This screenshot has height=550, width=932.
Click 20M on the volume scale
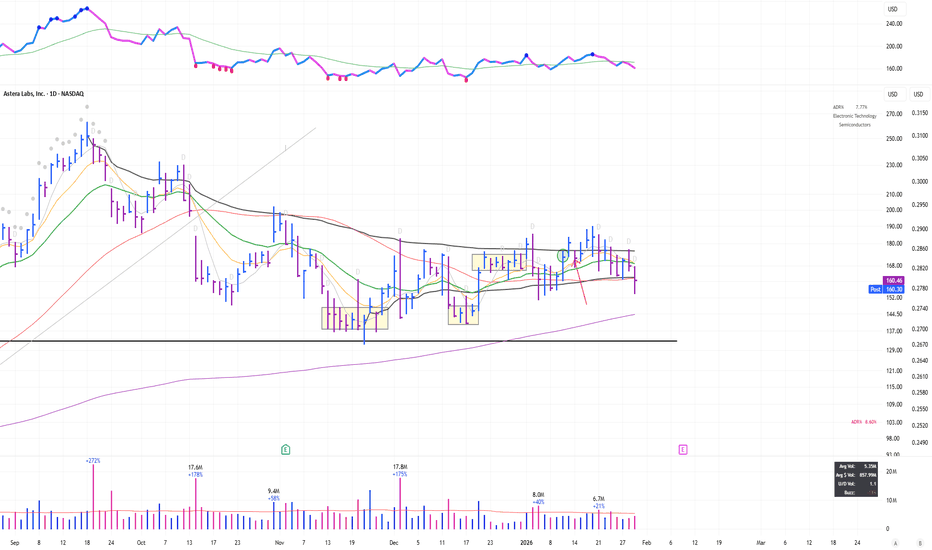pyautogui.click(x=892, y=472)
